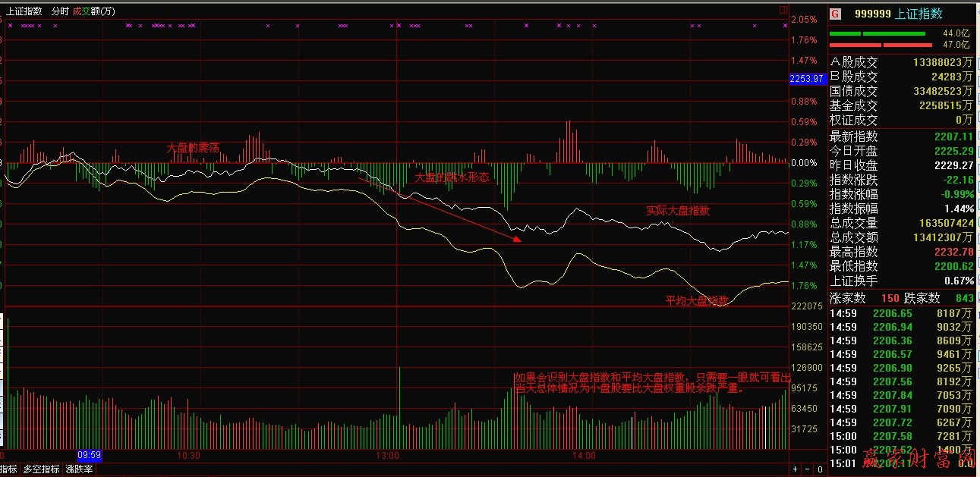Viewport: 980px width, 477px height.
Task: Click the first magenta x marker at top-left
Action: pyautogui.click(x=10, y=26)
